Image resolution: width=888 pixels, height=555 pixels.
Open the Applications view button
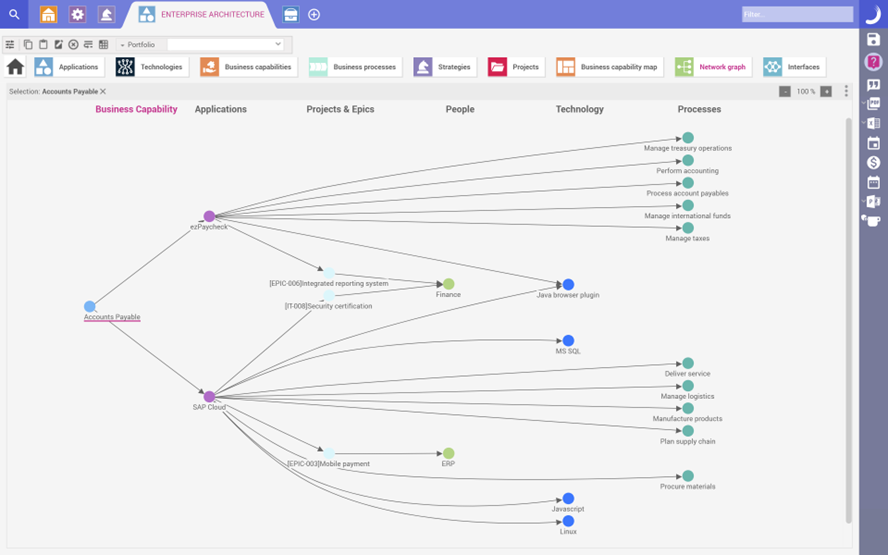pyautogui.click(x=67, y=67)
